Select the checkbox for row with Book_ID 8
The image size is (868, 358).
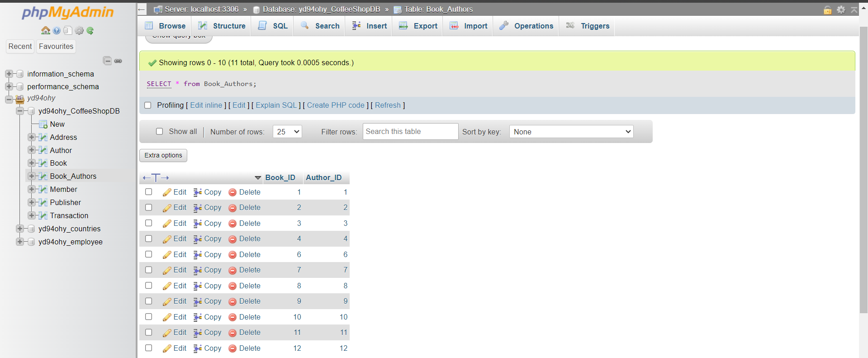click(148, 286)
